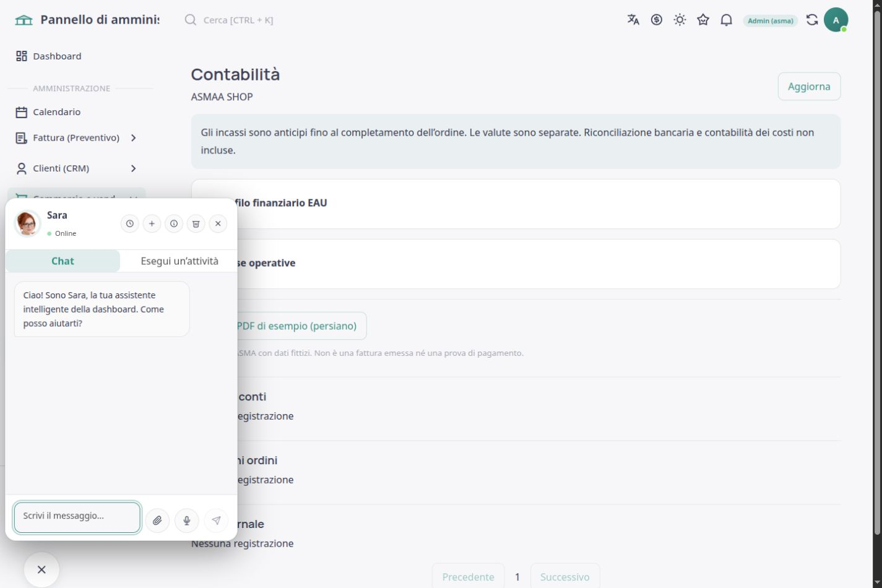Click the "Online" status under Sara
Screen dimensions: 882x588
62,233
